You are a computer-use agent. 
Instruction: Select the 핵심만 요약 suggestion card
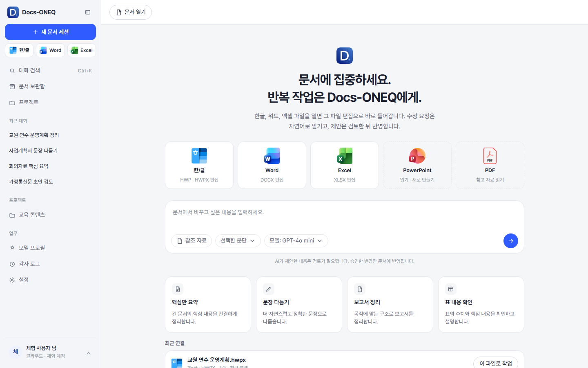tap(208, 305)
